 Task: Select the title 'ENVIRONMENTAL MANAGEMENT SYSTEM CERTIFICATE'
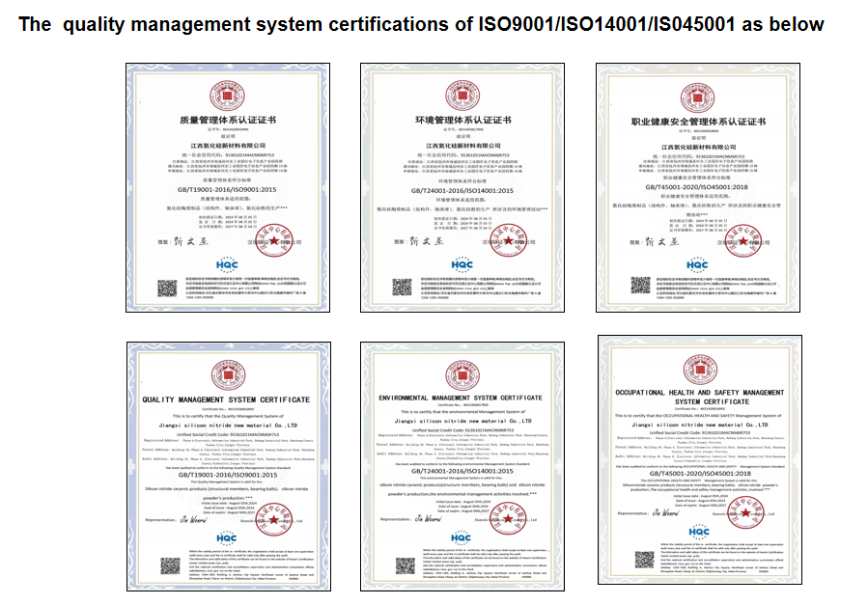pos(461,398)
